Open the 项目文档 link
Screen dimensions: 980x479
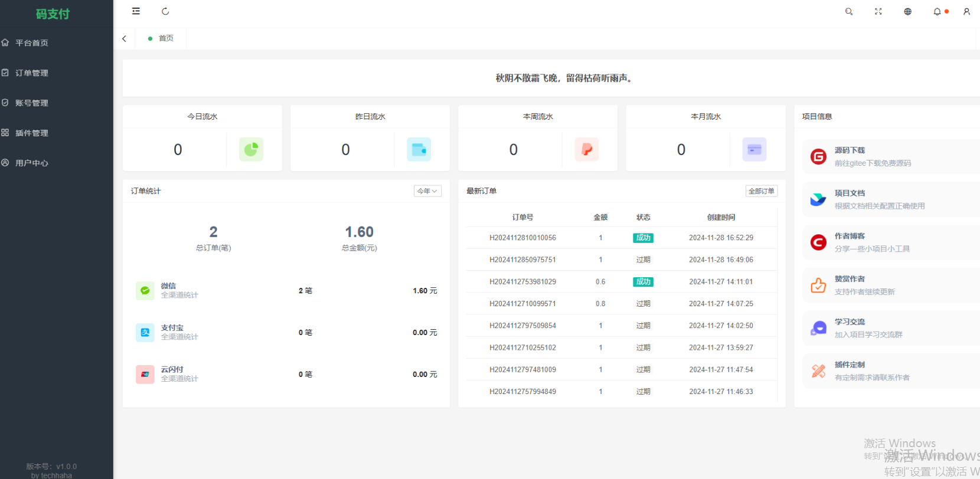pyautogui.click(x=850, y=193)
